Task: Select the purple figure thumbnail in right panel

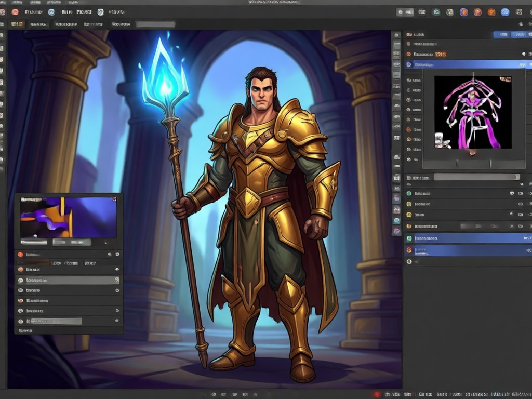Action: pos(473,112)
